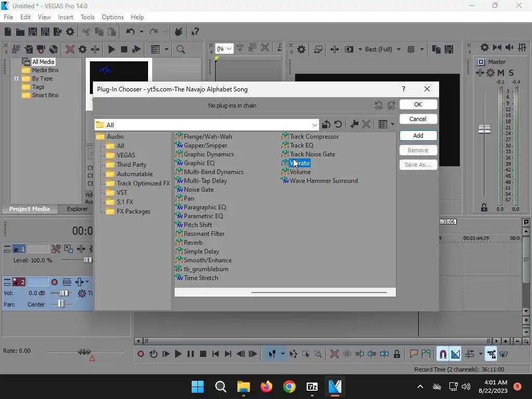
Task: Open the Master bus FX settings gear
Action: coord(490,73)
